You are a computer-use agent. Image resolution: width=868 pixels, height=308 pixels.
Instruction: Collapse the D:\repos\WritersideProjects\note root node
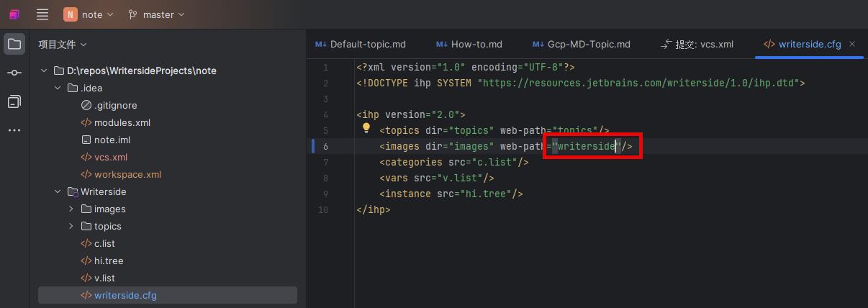pyautogui.click(x=45, y=71)
